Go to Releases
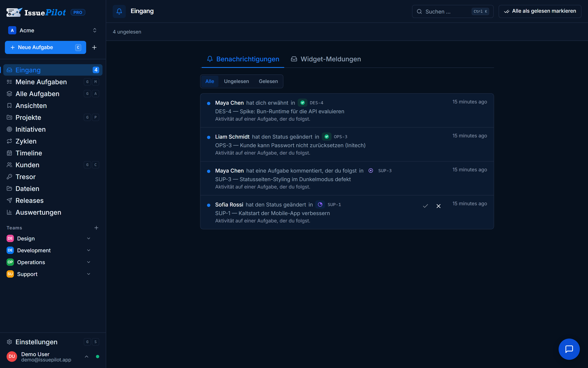The width and height of the screenshot is (588, 368). click(53, 201)
